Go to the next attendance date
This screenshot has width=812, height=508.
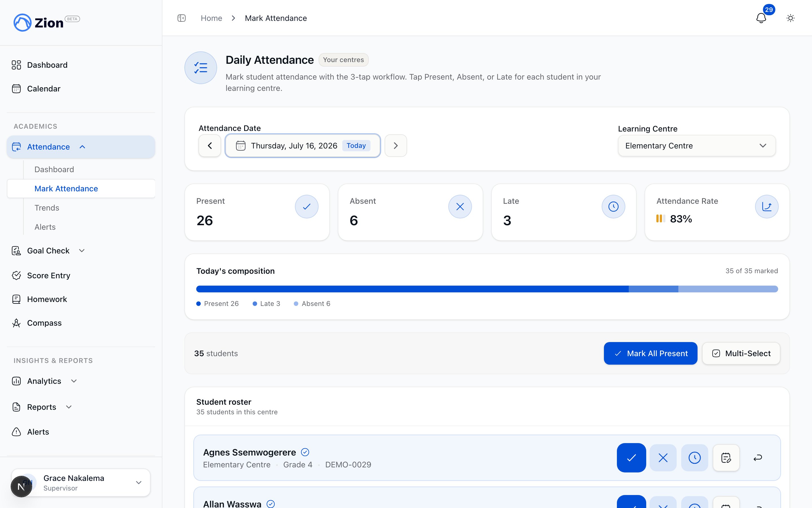coord(396,146)
